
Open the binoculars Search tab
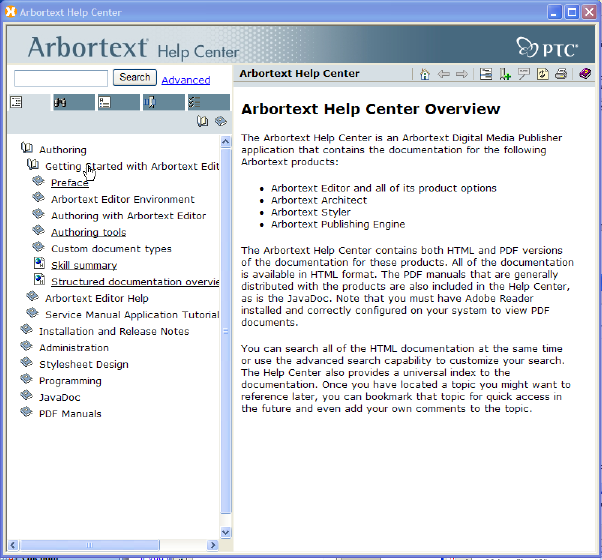(x=74, y=102)
